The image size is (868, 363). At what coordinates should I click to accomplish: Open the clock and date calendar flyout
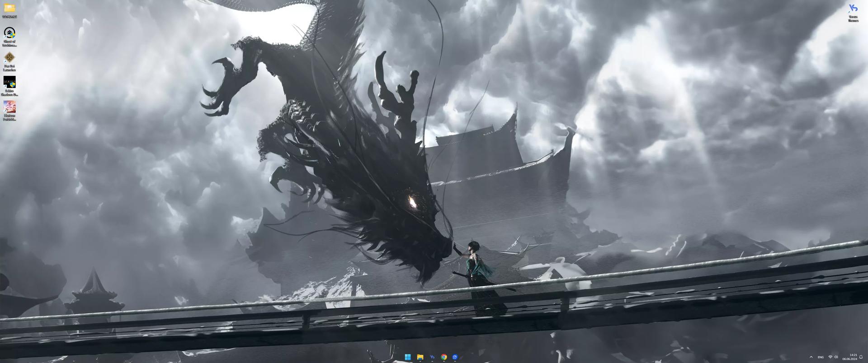point(850,357)
